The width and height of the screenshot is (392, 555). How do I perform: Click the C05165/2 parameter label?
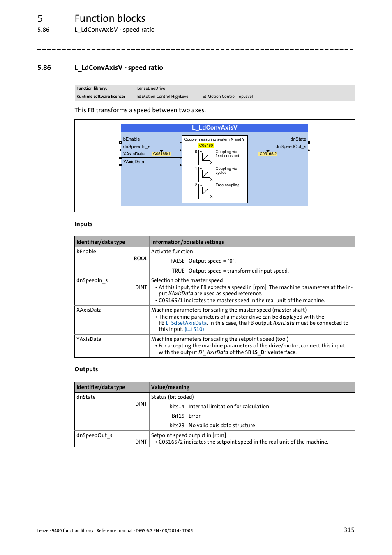268,154
